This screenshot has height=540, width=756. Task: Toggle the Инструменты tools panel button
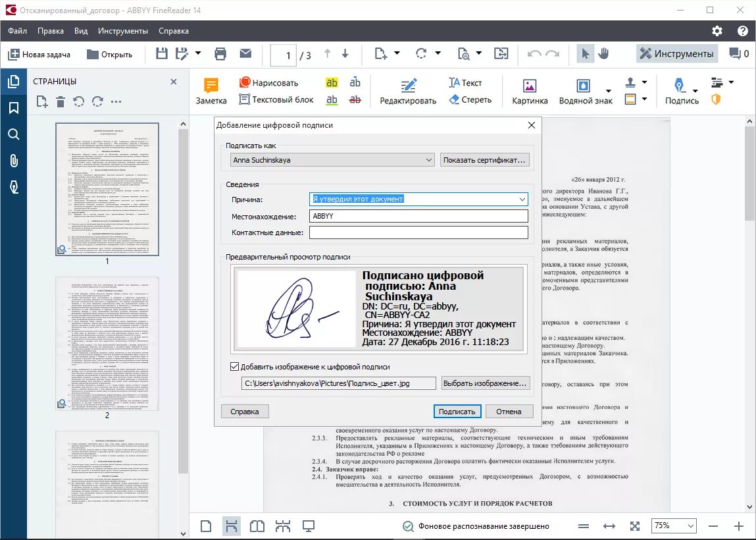click(x=677, y=53)
